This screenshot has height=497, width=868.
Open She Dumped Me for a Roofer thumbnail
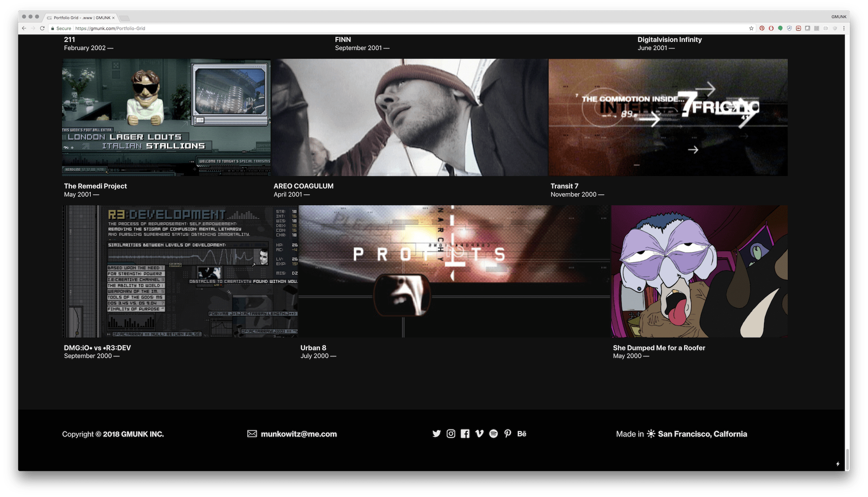(x=699, y=271)
